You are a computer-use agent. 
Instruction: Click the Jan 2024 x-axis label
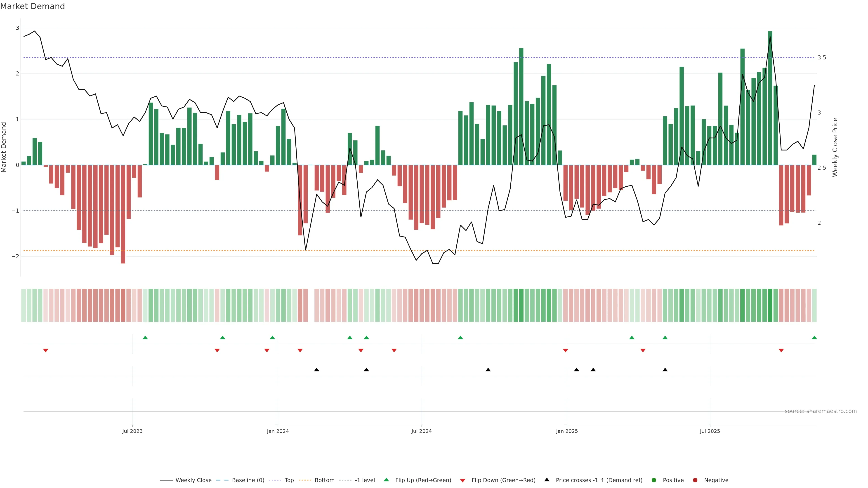click(x=278, y=431)
